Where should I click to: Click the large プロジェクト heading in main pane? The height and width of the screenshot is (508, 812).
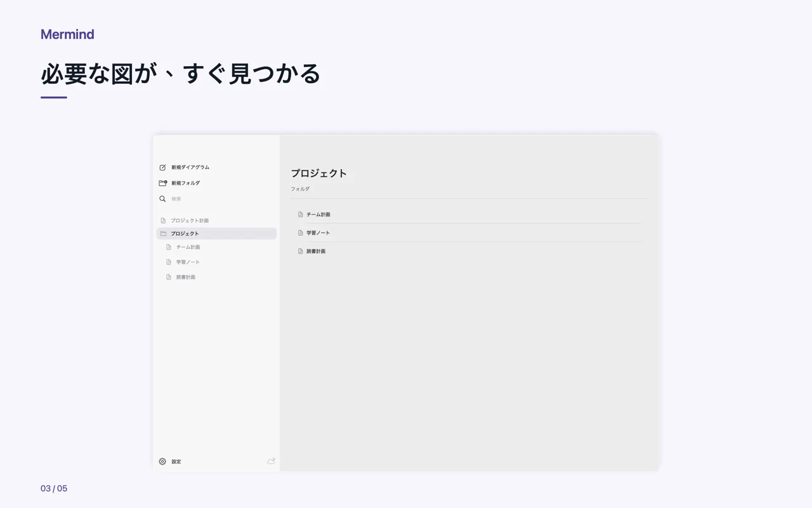319,173
